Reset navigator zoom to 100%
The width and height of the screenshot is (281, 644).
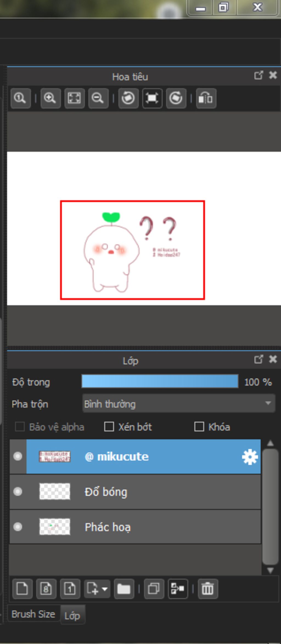pyautogui.click(x=21, y=98)
